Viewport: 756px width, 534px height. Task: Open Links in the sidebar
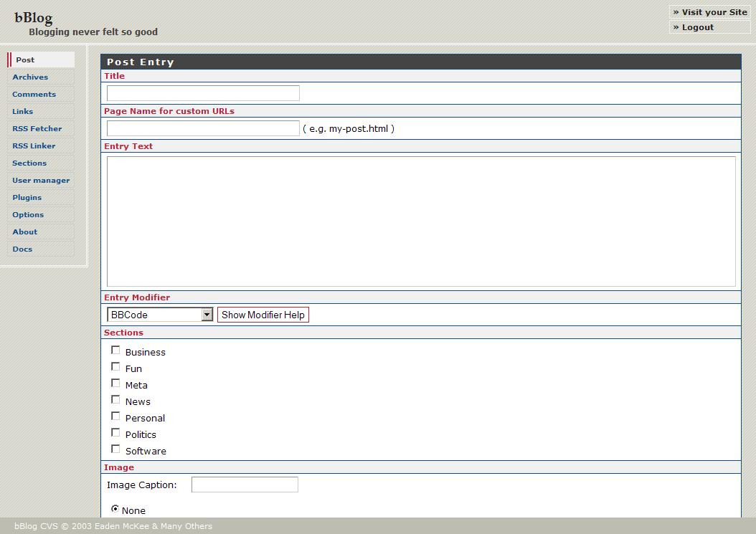click(x=41, y=111)
